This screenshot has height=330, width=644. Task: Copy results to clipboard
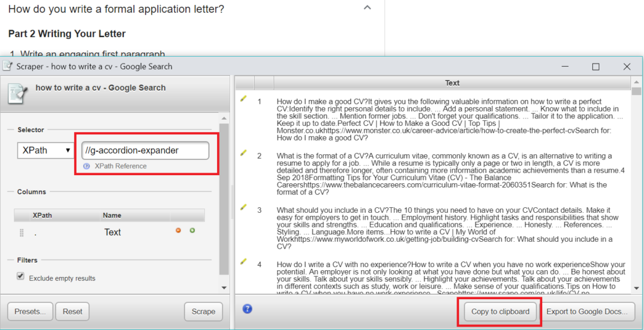click(500, 312)
